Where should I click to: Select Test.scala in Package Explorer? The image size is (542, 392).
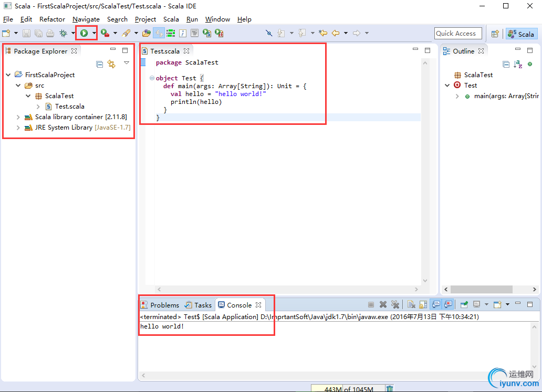coord(69,107)
